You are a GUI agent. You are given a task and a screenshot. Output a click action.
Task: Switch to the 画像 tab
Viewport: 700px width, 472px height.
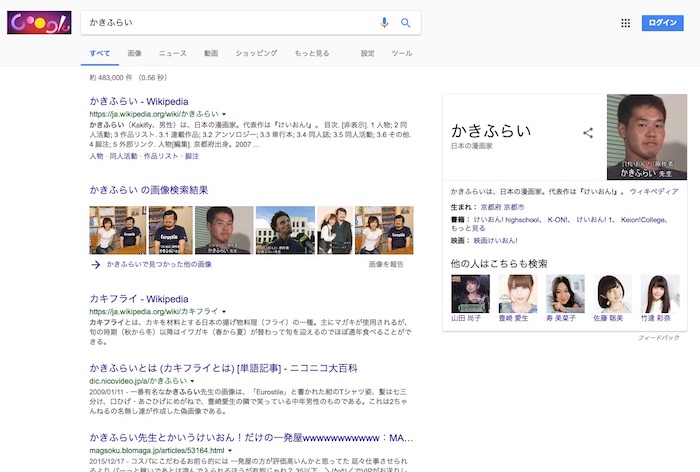click(x=134, y=53)
